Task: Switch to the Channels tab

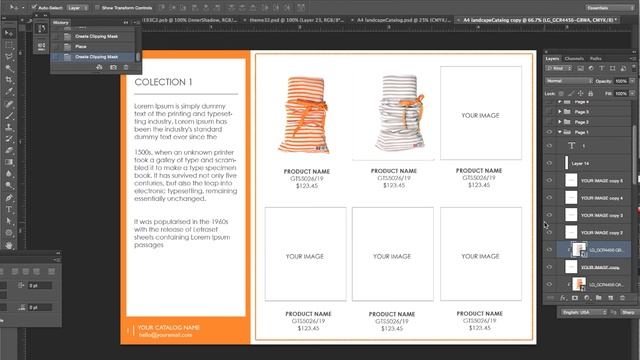Action: pos(574,59)
